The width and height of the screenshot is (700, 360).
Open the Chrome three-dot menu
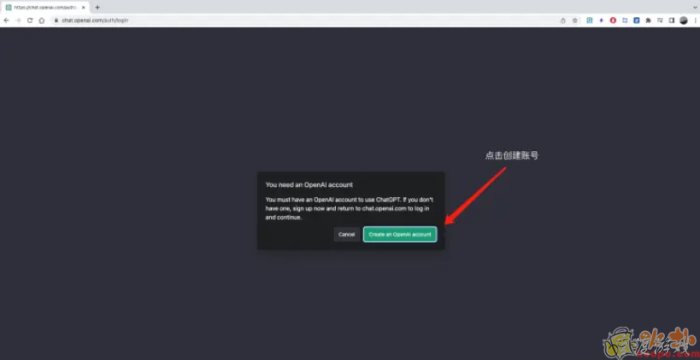click(695, 21)
